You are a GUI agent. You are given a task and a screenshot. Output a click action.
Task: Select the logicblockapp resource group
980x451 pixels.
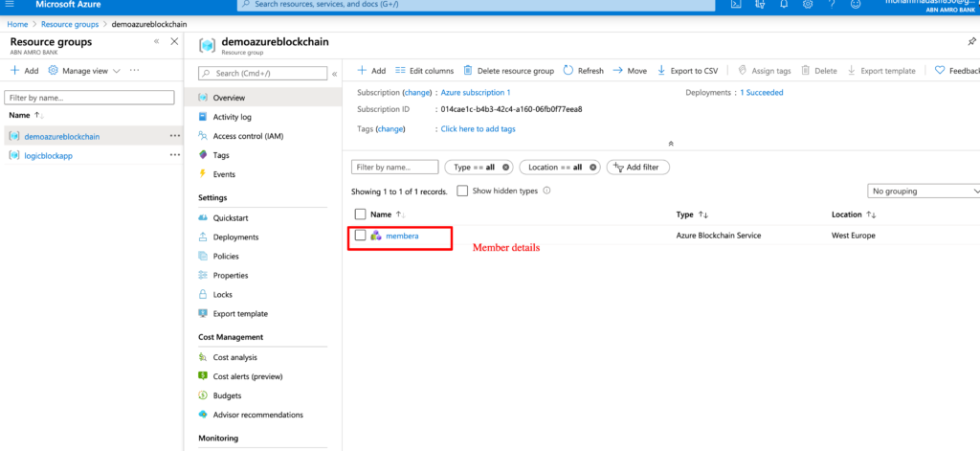point(48,156)
